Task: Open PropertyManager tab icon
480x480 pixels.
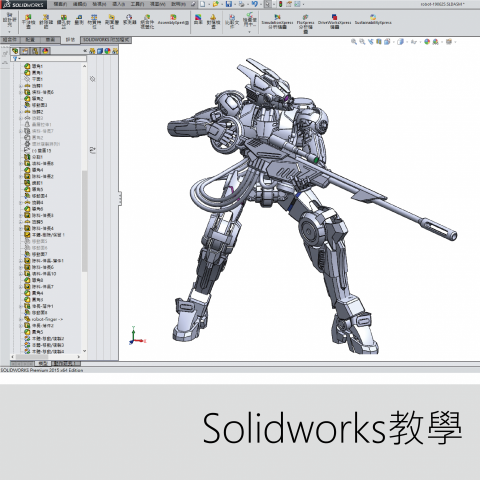Action: 25,51
